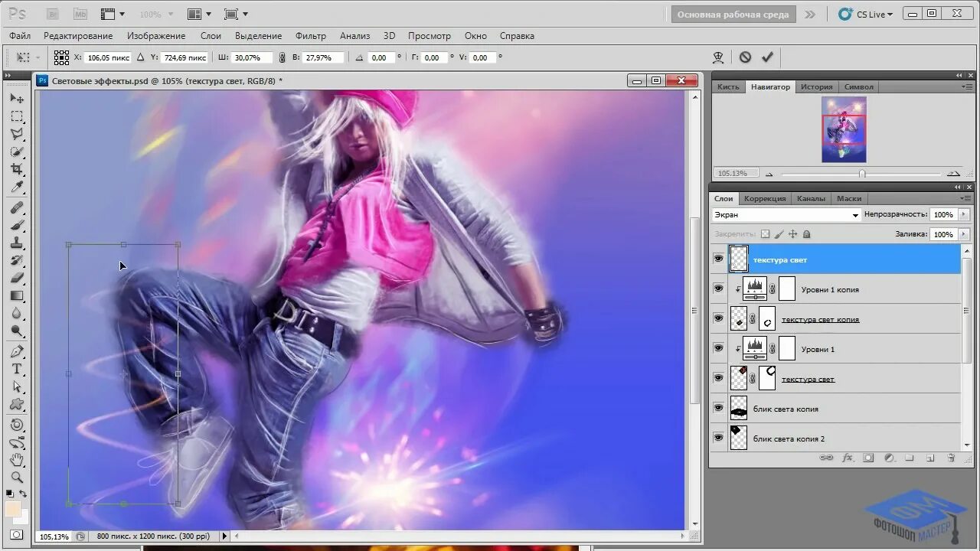Hide the top 'текстура свет' layer
This screenshot has width=980, height=551.
pyautogui.click(x=718, y=259)
